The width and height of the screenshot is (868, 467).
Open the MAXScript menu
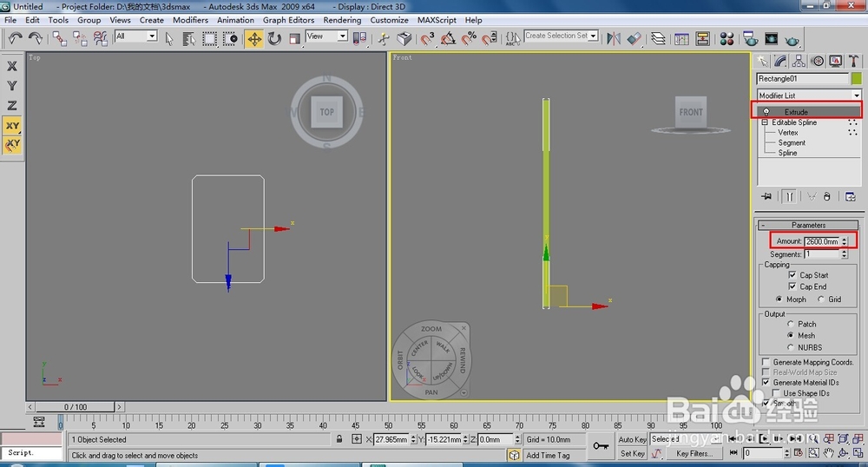(437, 20)
